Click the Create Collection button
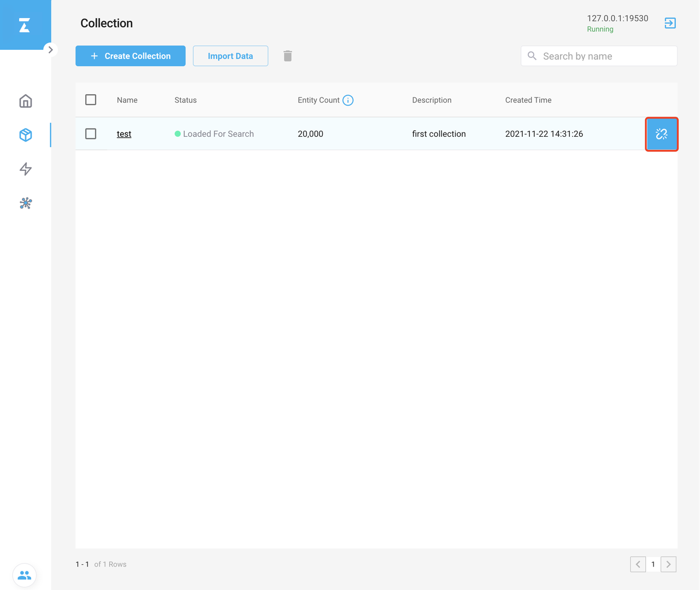The width and height of the screenshot is (700, 590). point(130,56)
